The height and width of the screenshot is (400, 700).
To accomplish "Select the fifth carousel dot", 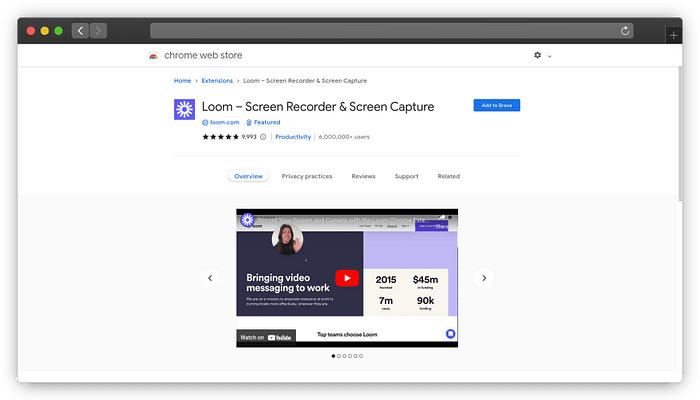I will click(355, 356).
